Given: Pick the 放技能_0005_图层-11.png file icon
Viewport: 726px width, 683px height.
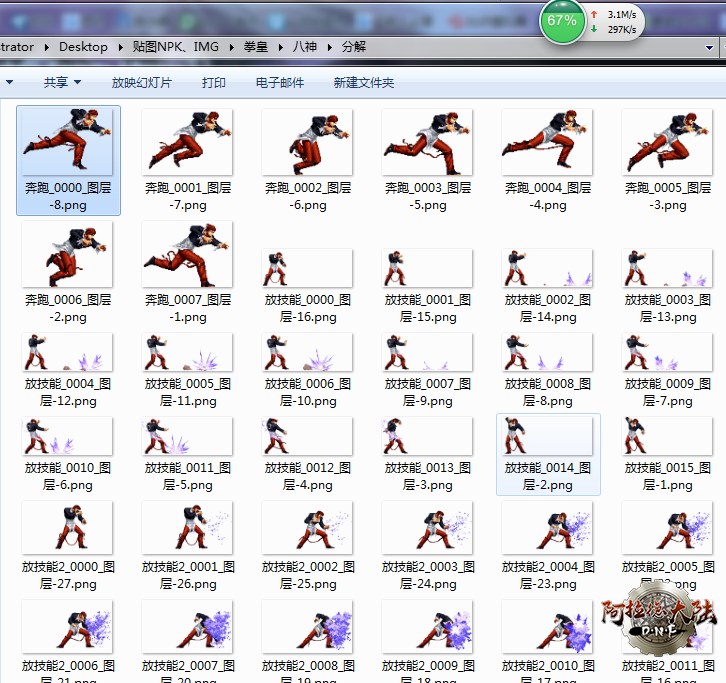Looking at the screenshot, I should (x=188, y=353).
